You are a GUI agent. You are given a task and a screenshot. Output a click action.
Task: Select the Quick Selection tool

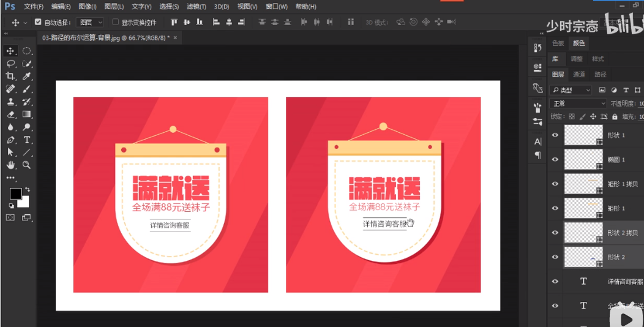click(x=27, y=64)
